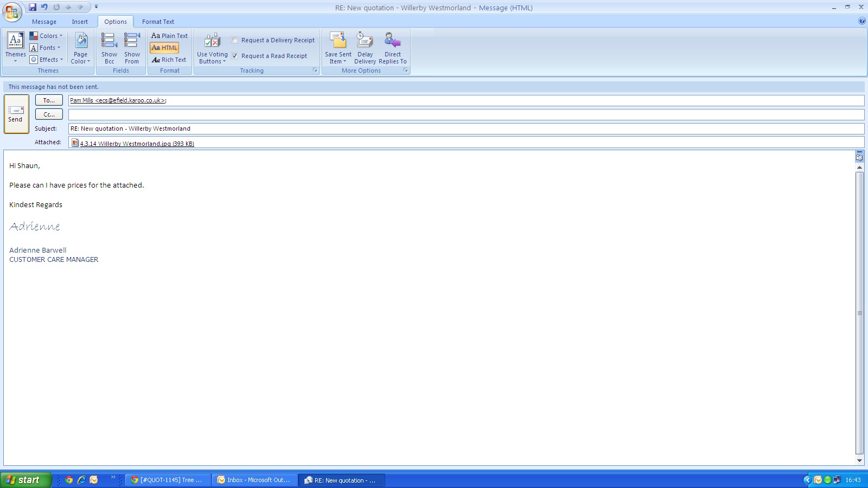The height and width of the screenshot is (488, 868).
Task: Go to the previous item arrow
Action: pyautogui.click(x=68, y=7)
